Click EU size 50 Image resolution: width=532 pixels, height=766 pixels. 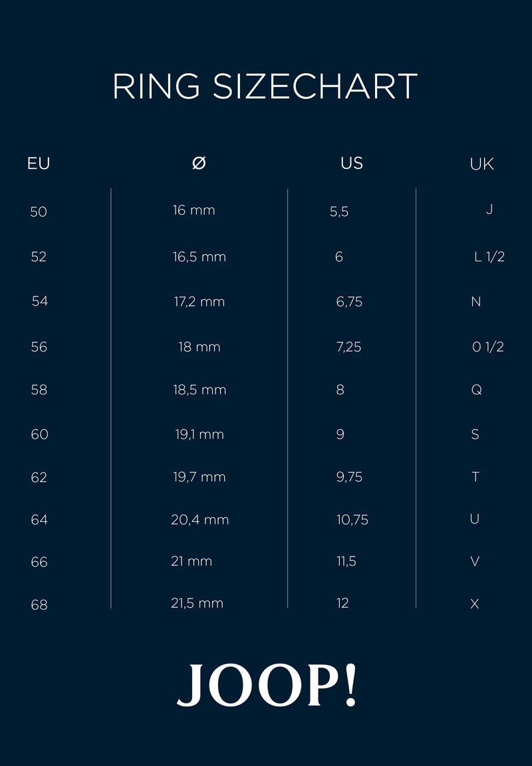pos(39,212)
